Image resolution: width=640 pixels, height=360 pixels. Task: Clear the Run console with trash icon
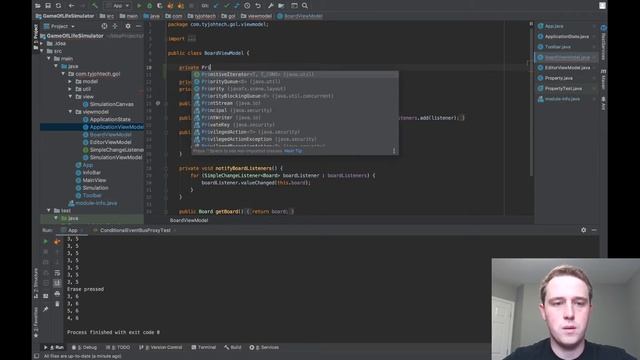tap(57, 304)
